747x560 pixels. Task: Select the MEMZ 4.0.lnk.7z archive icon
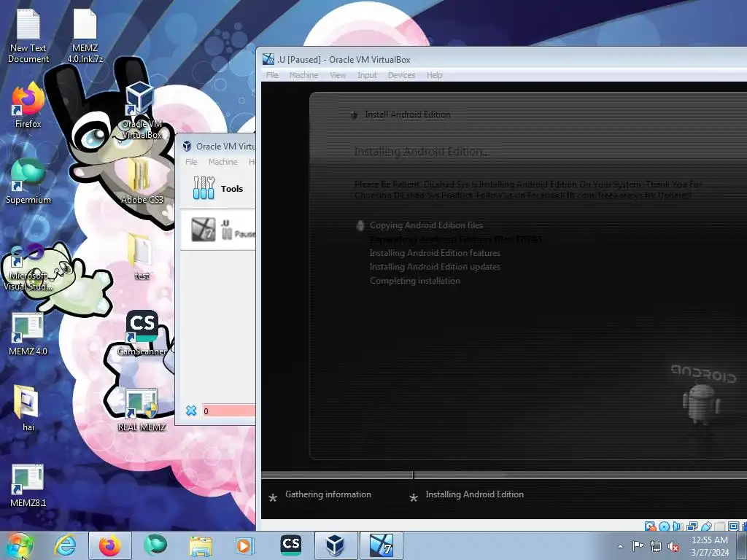85,37
